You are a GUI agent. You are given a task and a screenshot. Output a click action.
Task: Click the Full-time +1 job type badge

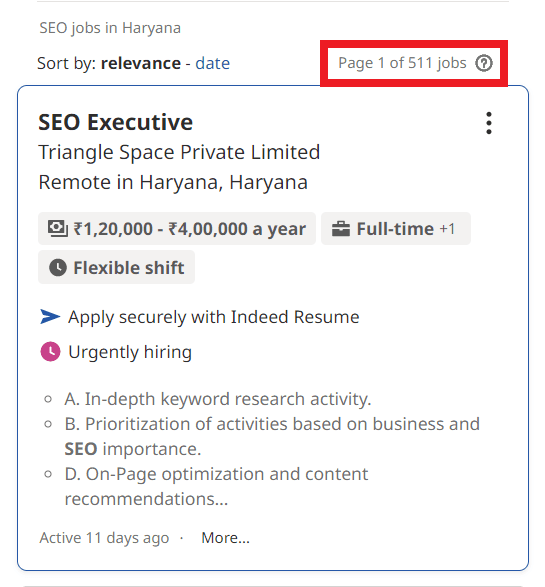pyautogui.click(x=396, y=229)
